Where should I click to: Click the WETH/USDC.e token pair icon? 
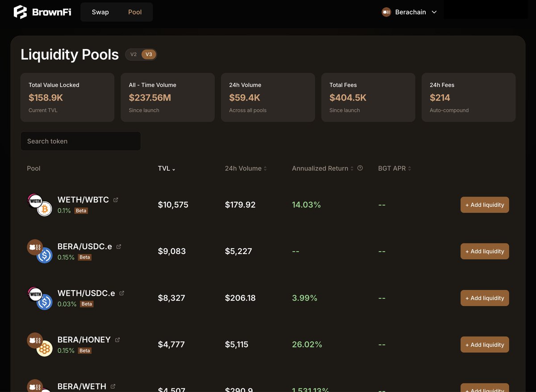click(x=40, y=298)
